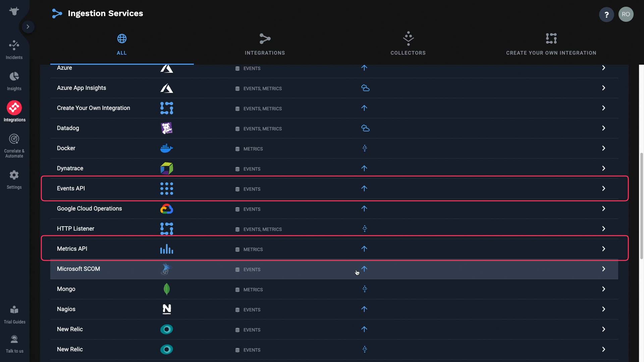This screenshot has height=362, width=644.
Task: Click the page vertical scrollbar thumb
Action: (x=641, y=206)
